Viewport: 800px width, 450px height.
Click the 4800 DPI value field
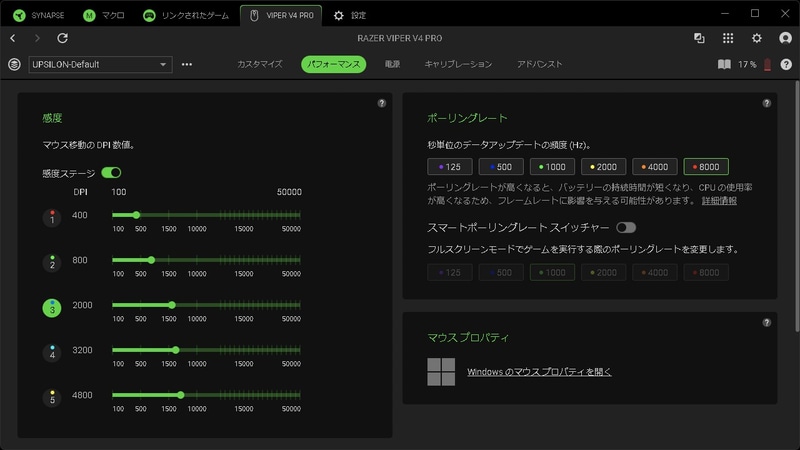coord(82,395)
